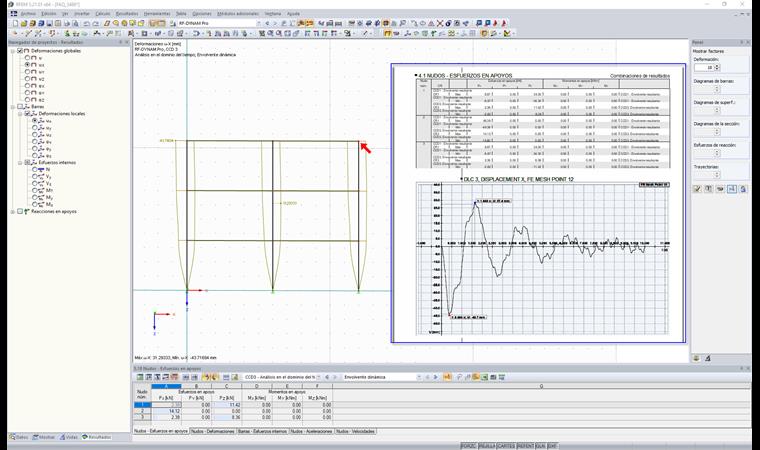760x450 pixels.
Task: Close the project navigator panel
Action: pyautogui.click(x=127, y=42)
